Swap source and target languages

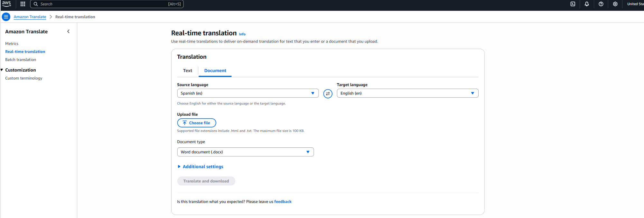tap(328, 94)
